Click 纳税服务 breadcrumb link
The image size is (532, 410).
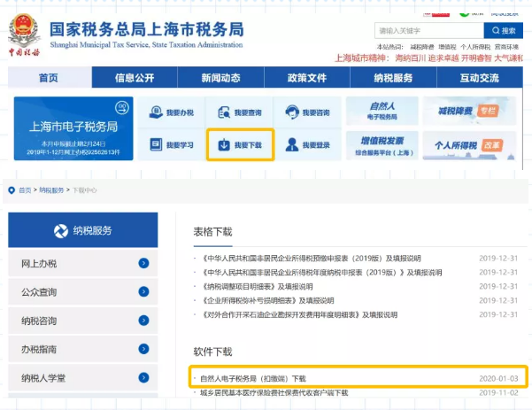coord(51,190)
